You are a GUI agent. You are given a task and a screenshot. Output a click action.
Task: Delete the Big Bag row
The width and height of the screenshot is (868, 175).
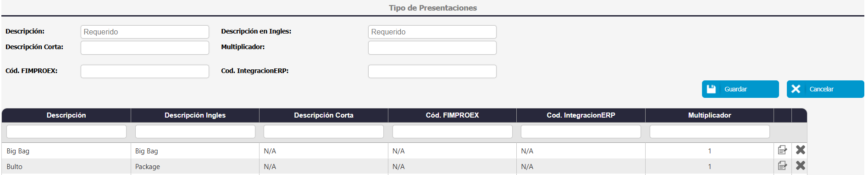[x=800, y=150]
